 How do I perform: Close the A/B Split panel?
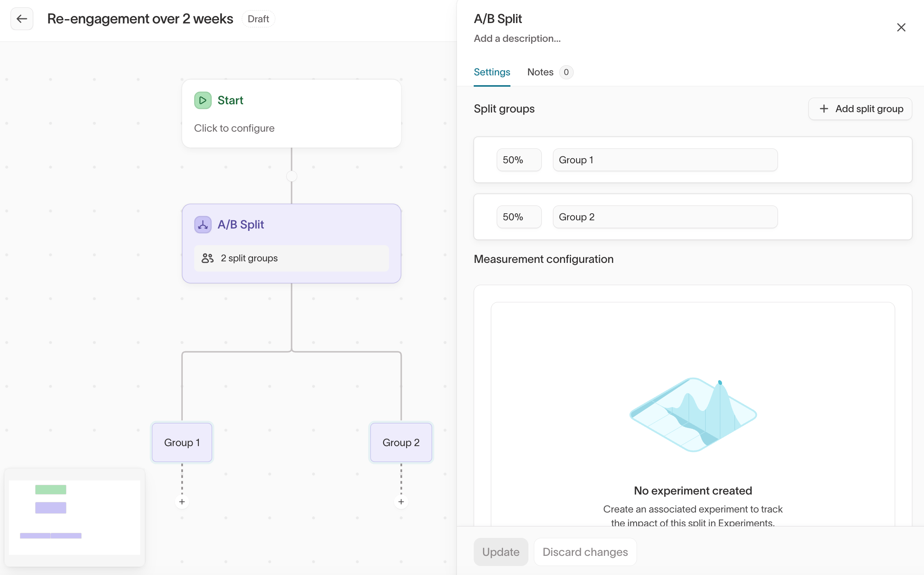pos(901,27)
